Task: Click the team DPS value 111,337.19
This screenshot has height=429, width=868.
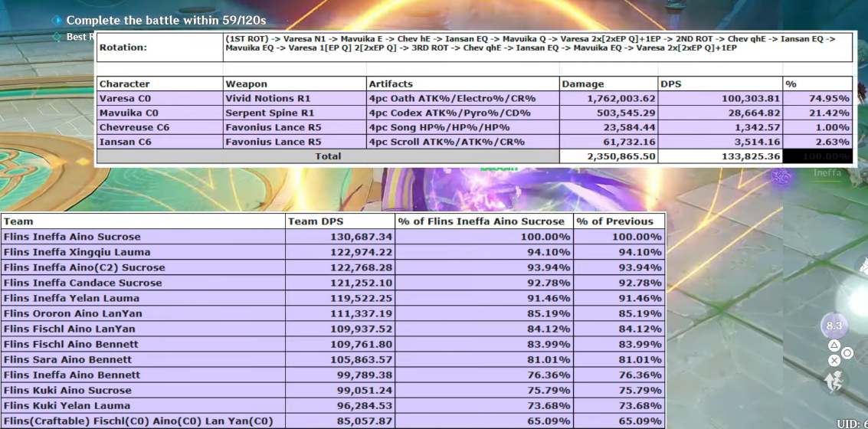Action: click(x=340, y=313)
